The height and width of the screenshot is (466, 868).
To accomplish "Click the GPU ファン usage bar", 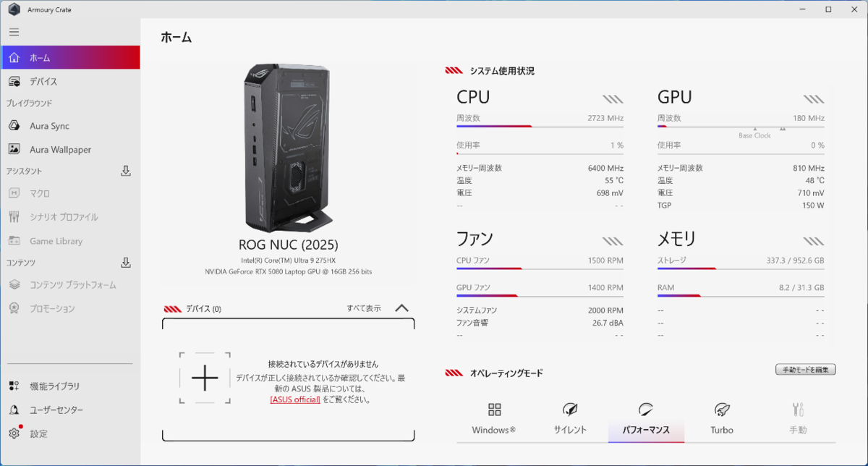I will [x=540, y=296].
